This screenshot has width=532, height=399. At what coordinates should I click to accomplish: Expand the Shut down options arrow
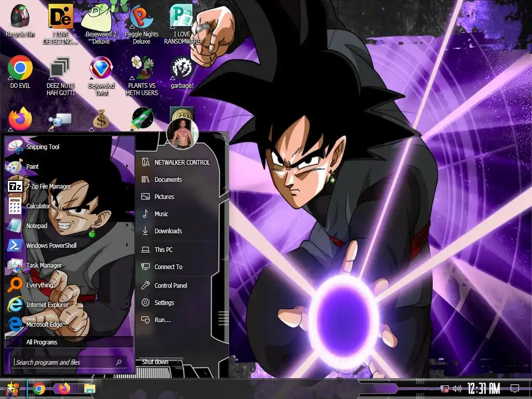(179, 362)
